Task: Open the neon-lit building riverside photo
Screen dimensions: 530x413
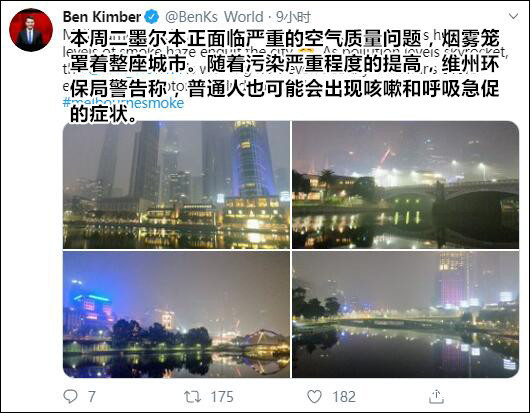Action: pos(176,314)
